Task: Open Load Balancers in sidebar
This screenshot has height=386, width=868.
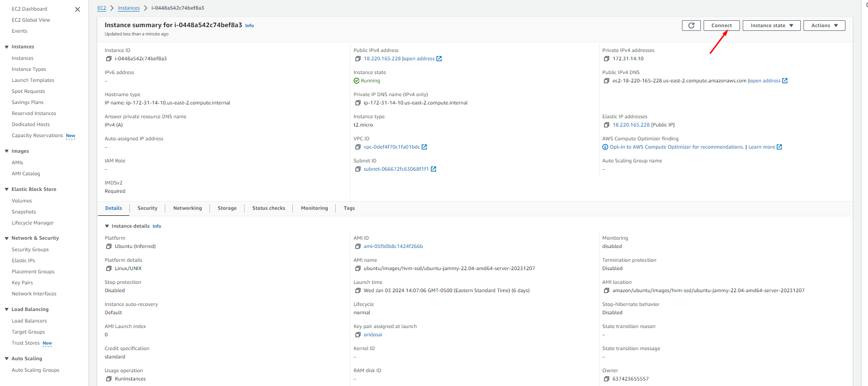Action: pyautogui.click(x=29, y=321)
